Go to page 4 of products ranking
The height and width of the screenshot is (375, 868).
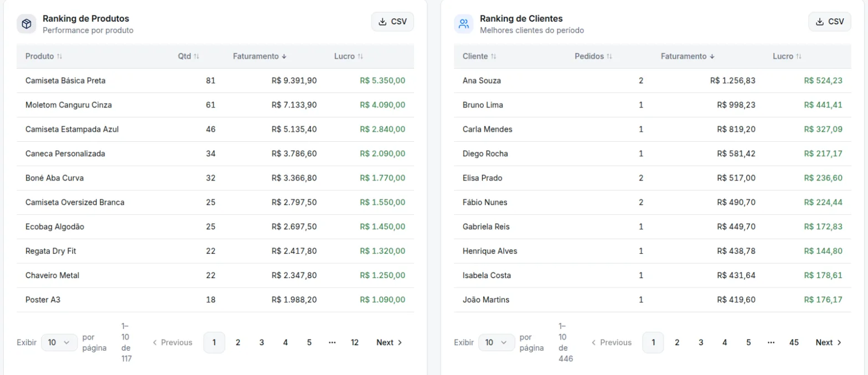click(286, 342)
